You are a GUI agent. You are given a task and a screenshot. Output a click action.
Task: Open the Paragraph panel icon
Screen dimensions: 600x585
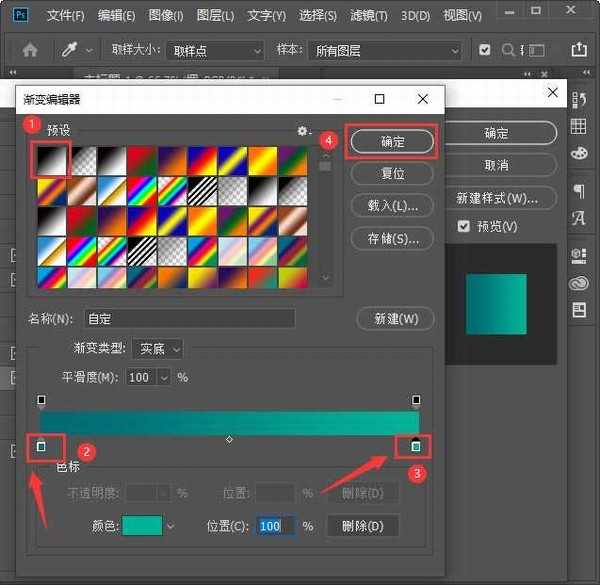(x=578, y=191)
